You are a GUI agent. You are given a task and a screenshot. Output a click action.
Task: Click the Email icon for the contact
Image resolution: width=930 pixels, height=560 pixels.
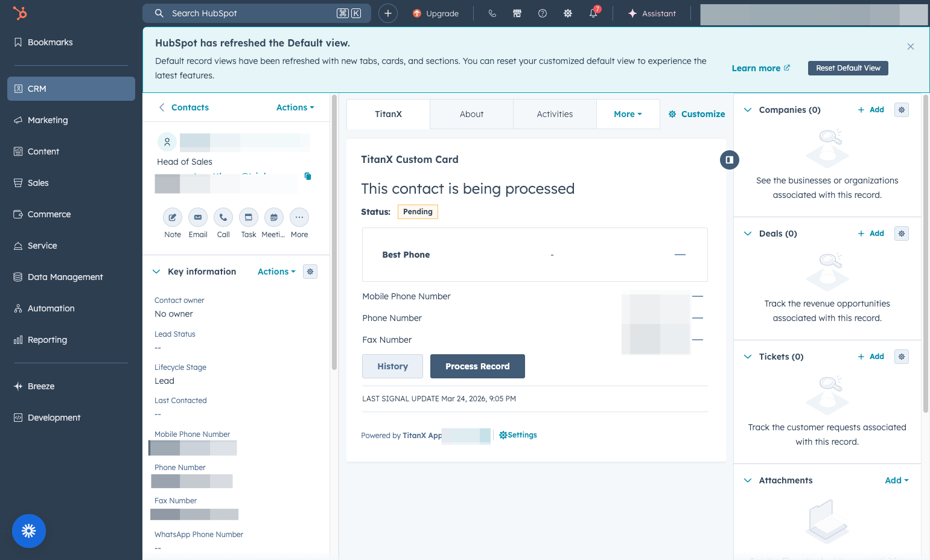click(198, 217)
